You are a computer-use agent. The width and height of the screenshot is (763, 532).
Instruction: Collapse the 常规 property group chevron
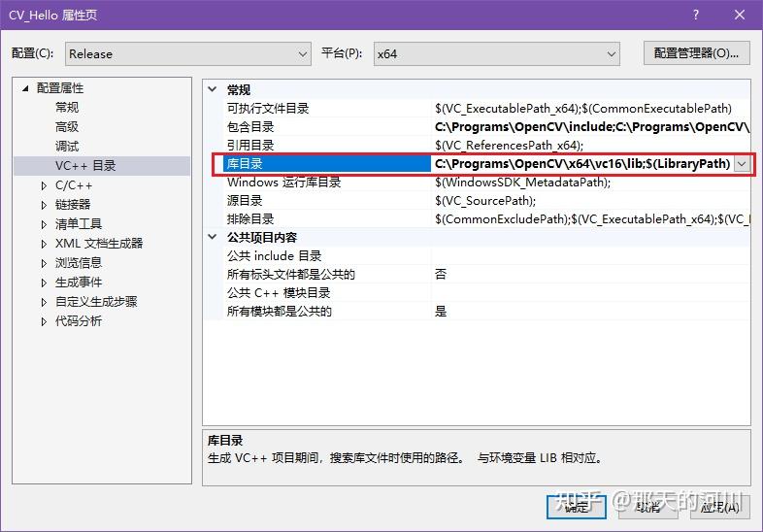click(213, 89)
